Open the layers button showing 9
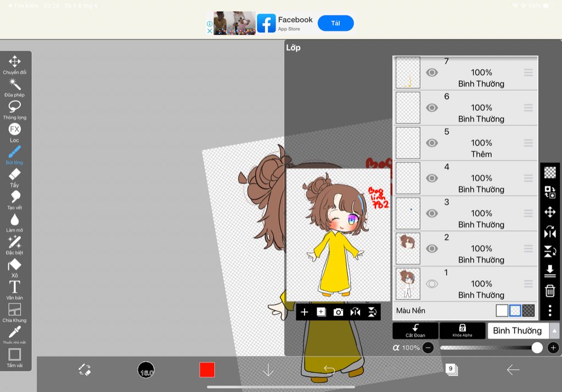Screen dimensions: 562x392 click(452, 370)
